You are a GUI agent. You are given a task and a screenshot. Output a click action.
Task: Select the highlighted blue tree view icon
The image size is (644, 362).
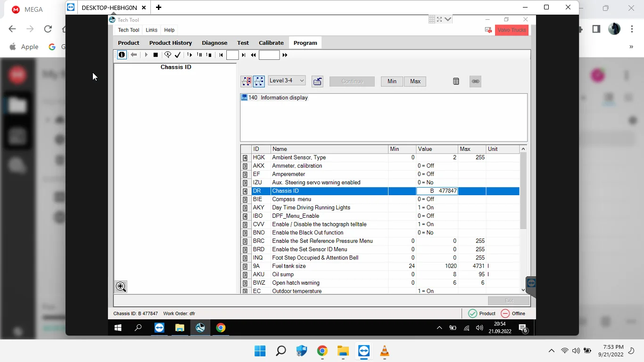pos(259,81)
